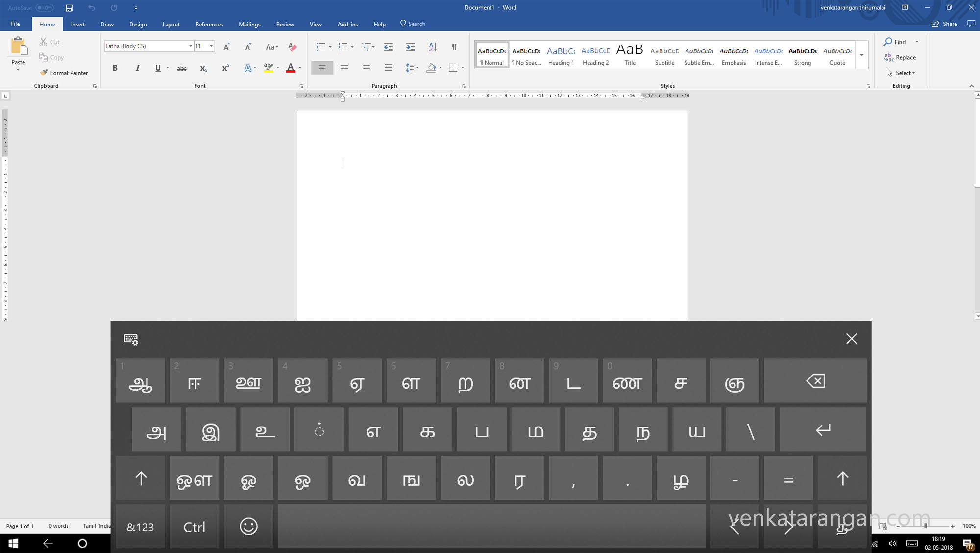Image resolution: width=980 pixels, height=553 pixels.
Task: Click the yellow text highlight color button
Action: [x=268, y=68]
